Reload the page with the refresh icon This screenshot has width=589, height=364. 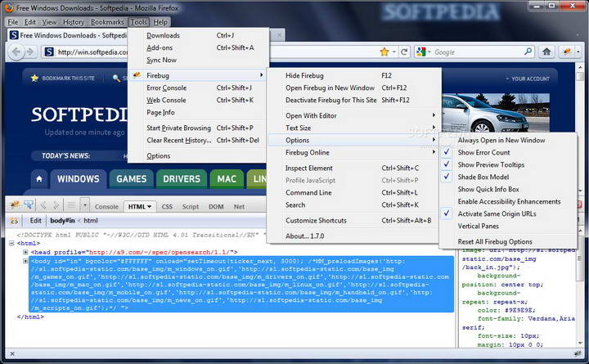404,52
